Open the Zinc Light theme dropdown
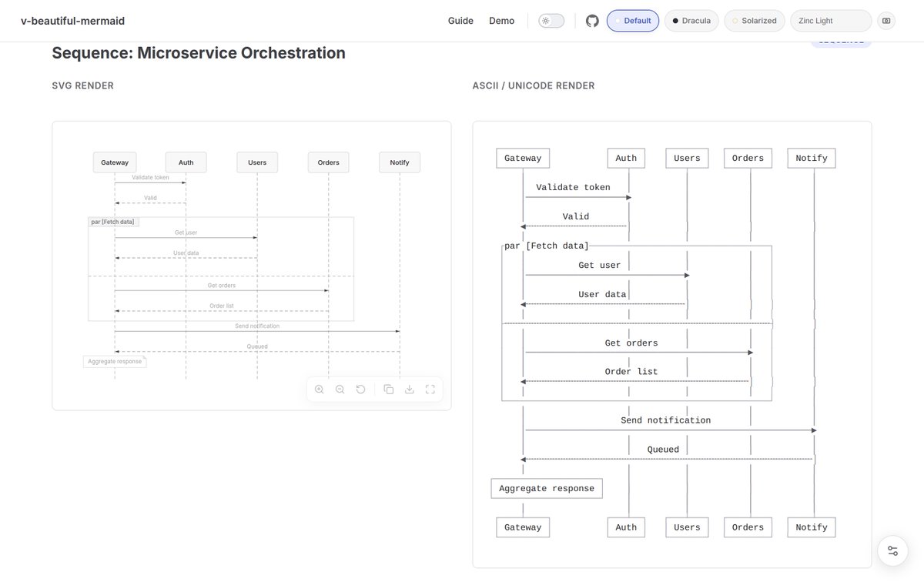 click(x=831, y=21)
